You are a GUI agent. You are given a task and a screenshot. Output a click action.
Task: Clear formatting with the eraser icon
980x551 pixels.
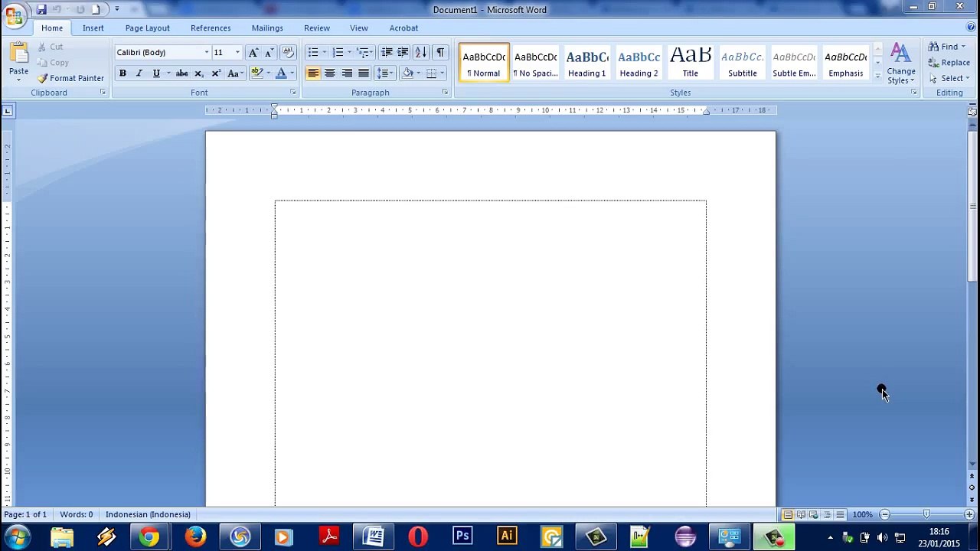pos(288,52)
